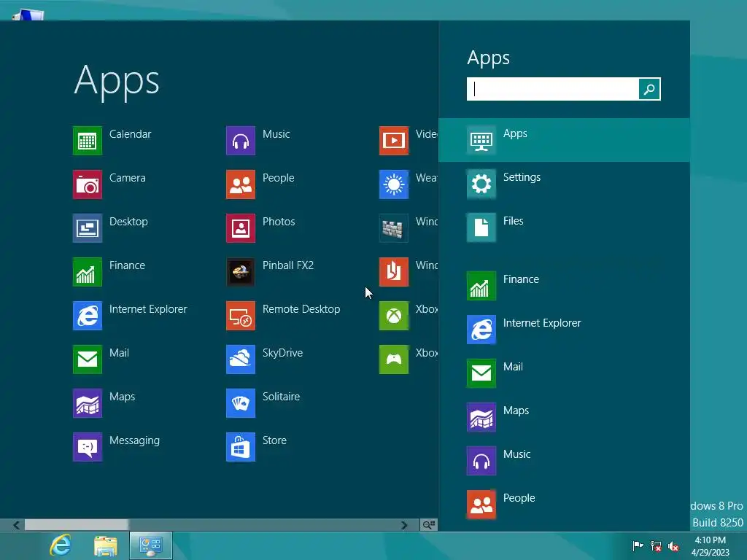
Task: Open Mail in the left Apps list
Action: (x=101, y=359)
